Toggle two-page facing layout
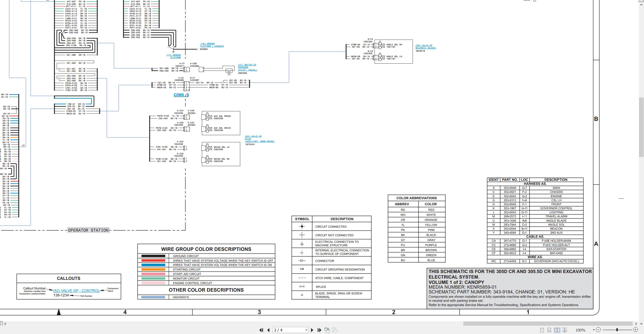Image resolution: width=644 pixels, height=334 pixels. pos(557,330)
